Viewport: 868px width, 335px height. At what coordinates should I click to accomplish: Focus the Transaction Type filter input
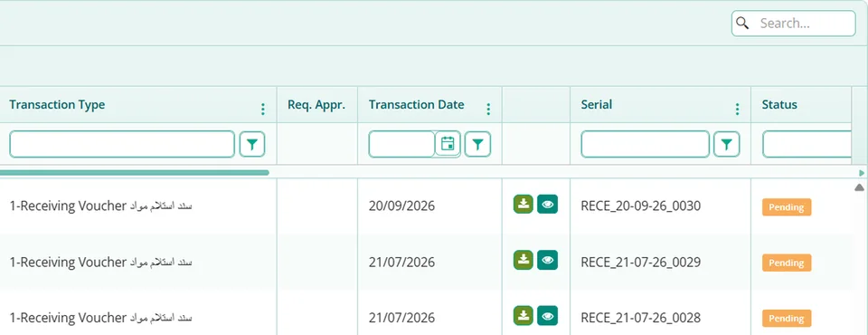(x=122, y=144)
